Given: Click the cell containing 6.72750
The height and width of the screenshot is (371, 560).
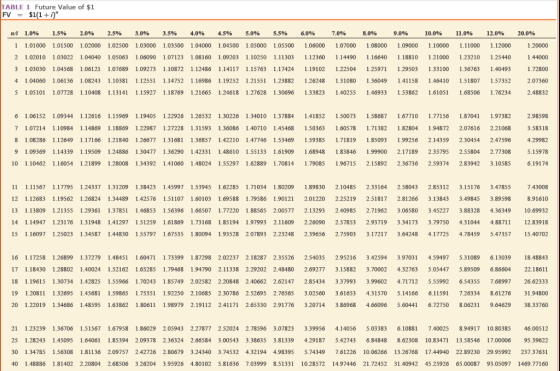Looking at the screenshot, I should [439, 305].
